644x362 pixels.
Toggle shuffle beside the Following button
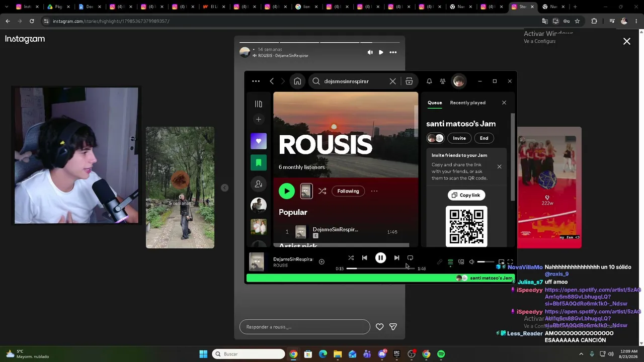[x=323, y=191]
